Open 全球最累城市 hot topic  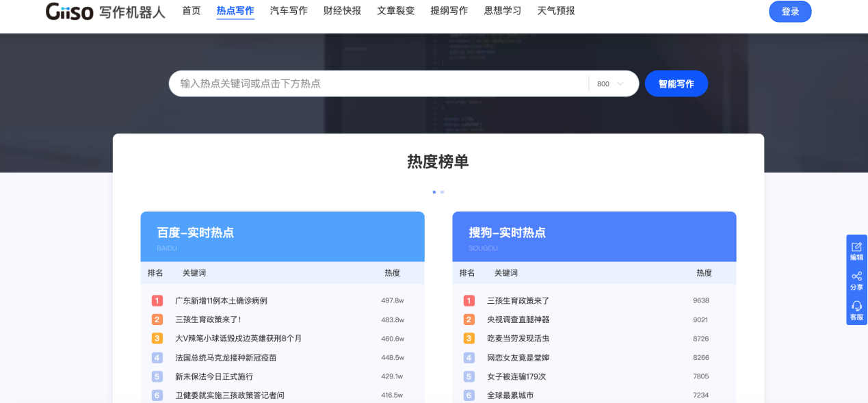(510, 395)
